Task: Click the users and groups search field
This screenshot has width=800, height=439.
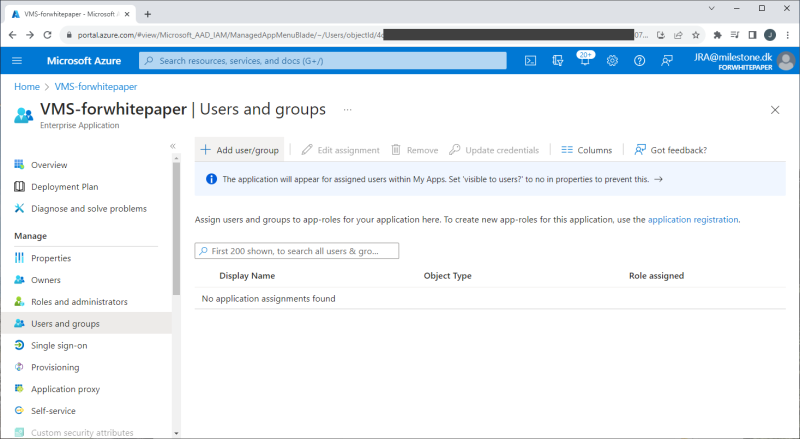Action: click(297, 251)
